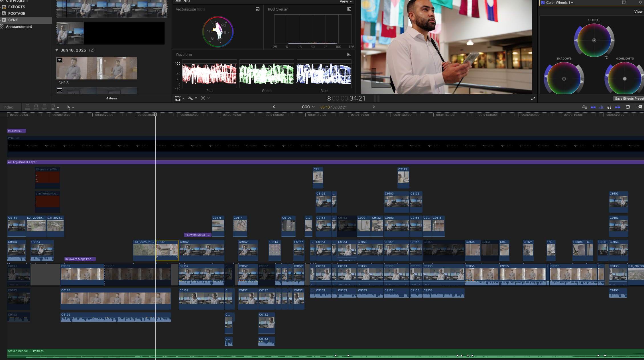Collapse the Jun 18, 2025 group

tap(57, 50)
